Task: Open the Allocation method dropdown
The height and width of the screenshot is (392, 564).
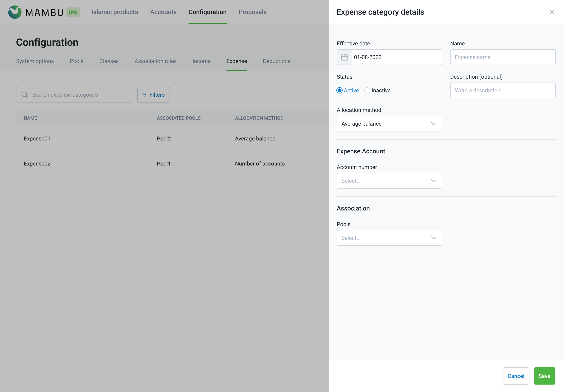Action: (389, 124)
